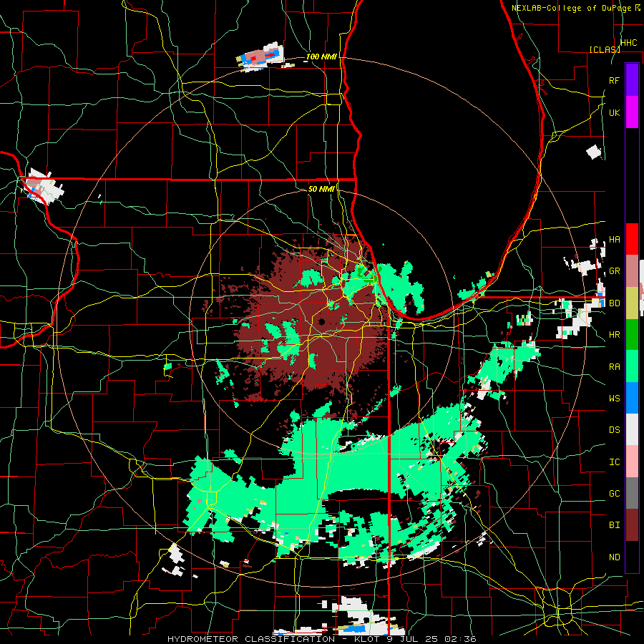644x644 pixels.
Task: Click the NEXLAB-College of DuPage header text
Action: [571, 8]
